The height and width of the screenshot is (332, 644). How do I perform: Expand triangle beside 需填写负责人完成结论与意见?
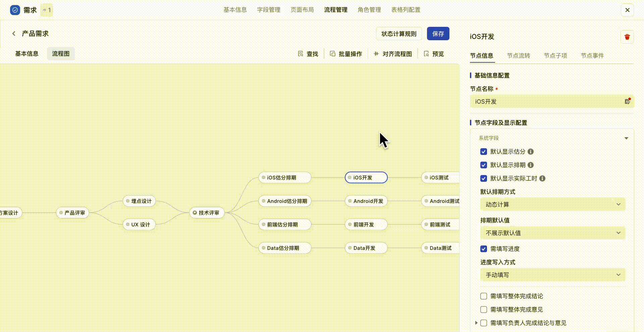[476, 323]
